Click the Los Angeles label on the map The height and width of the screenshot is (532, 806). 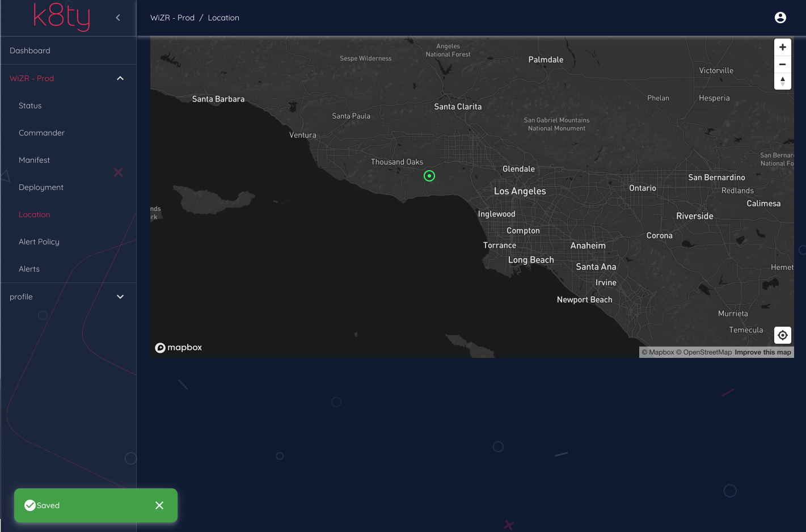pos(520,191)
